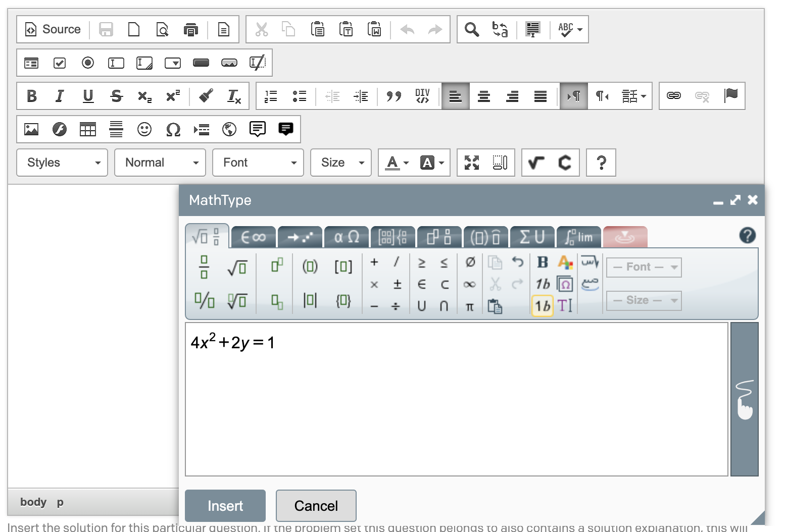
Task: Insert a table with the Table icon
Action: 88,129
